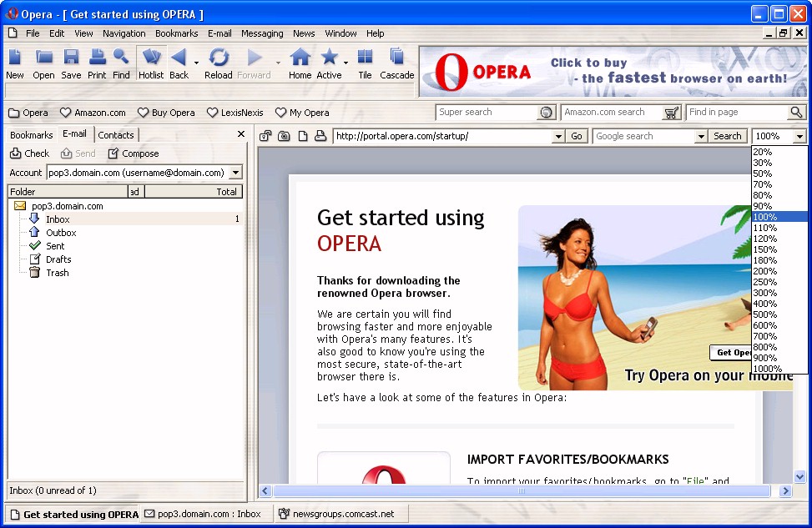Open the View menu
The width and height of the screenshot is (812, 528).
(84, 33)
